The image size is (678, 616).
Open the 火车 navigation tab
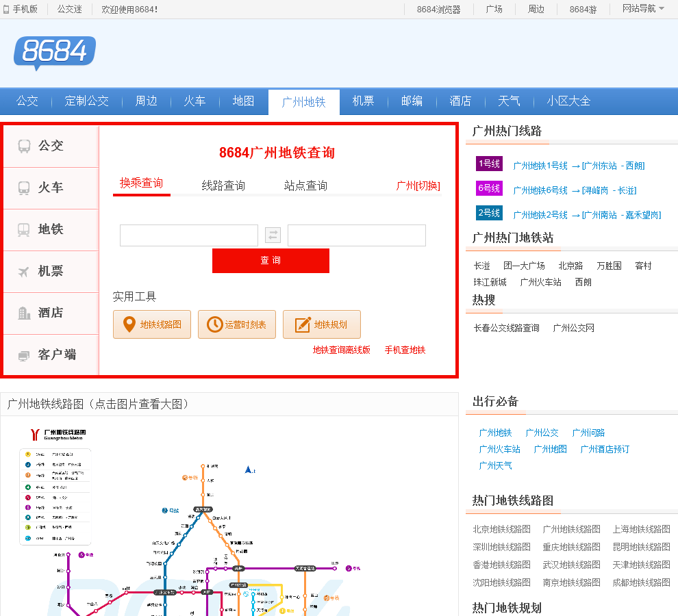point(194,101)
